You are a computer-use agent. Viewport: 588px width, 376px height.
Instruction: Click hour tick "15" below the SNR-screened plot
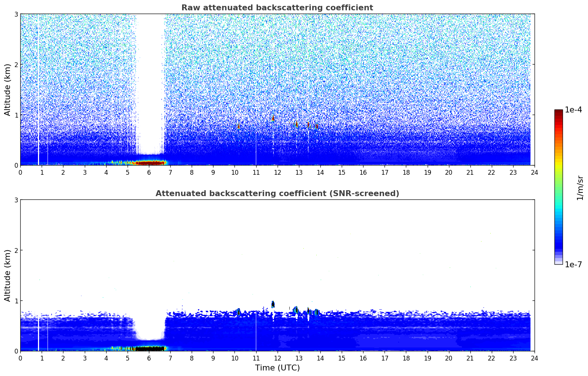[342, 358]
